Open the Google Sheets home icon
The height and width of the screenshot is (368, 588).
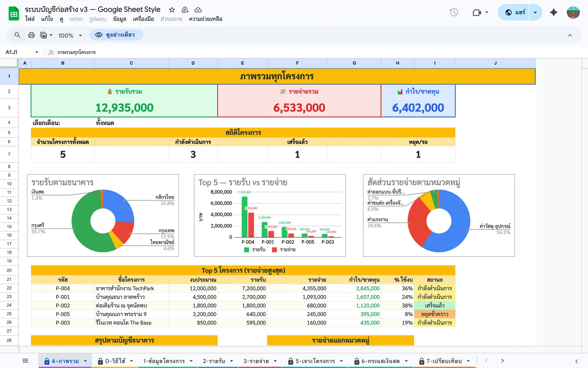13,13
